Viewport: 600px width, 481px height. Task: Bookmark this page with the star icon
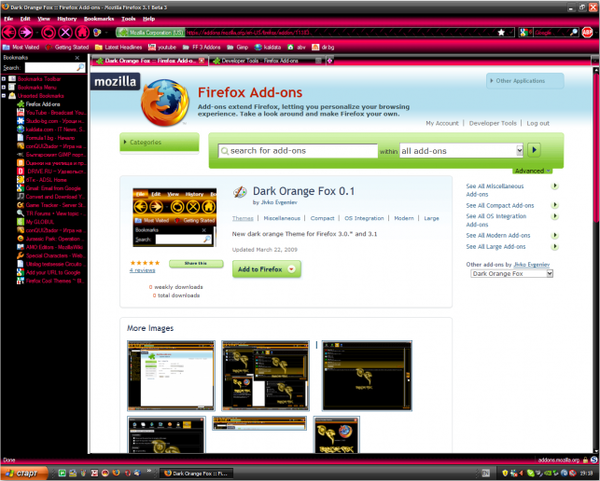point(501,33)
